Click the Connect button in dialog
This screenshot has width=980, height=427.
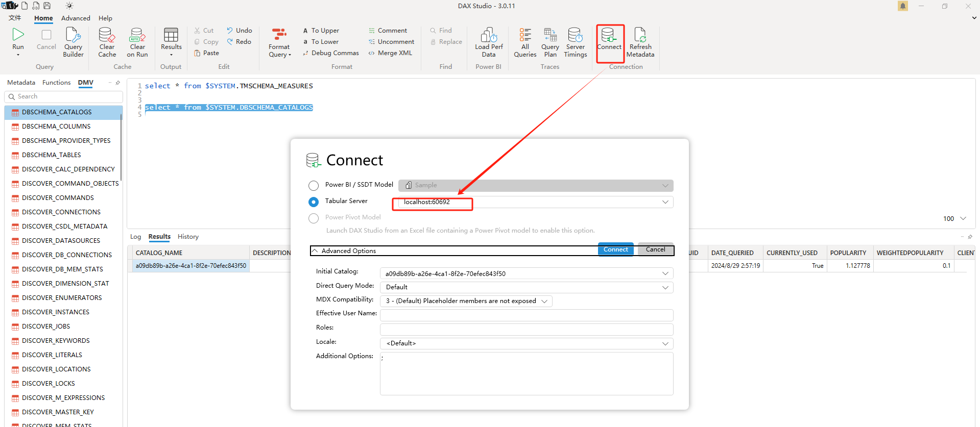coord(615,249)
